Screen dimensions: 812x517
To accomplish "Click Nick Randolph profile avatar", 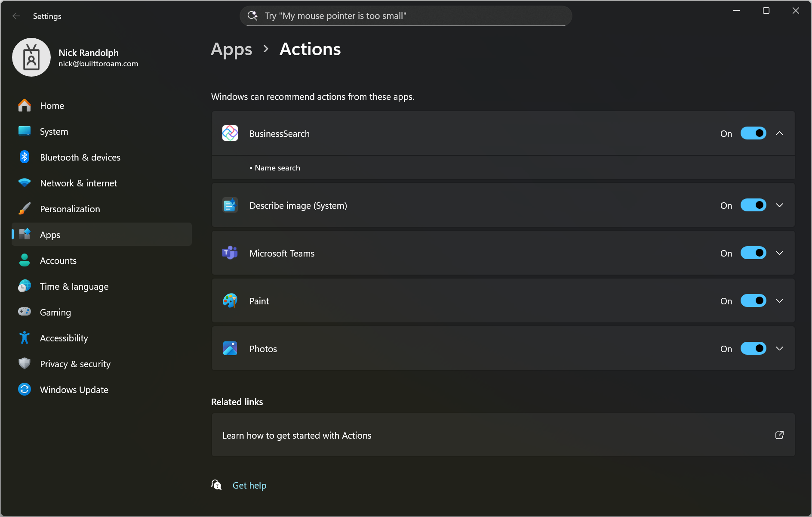I will pos(31,57).
